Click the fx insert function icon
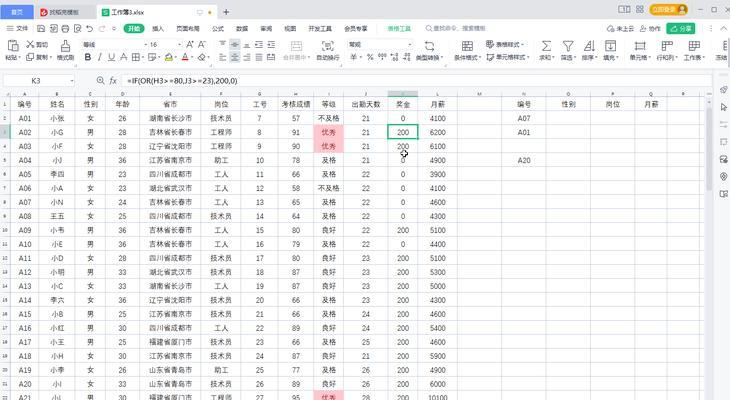Image resolution: width=730 pixels, height=400 pixels. pos(113,81)
